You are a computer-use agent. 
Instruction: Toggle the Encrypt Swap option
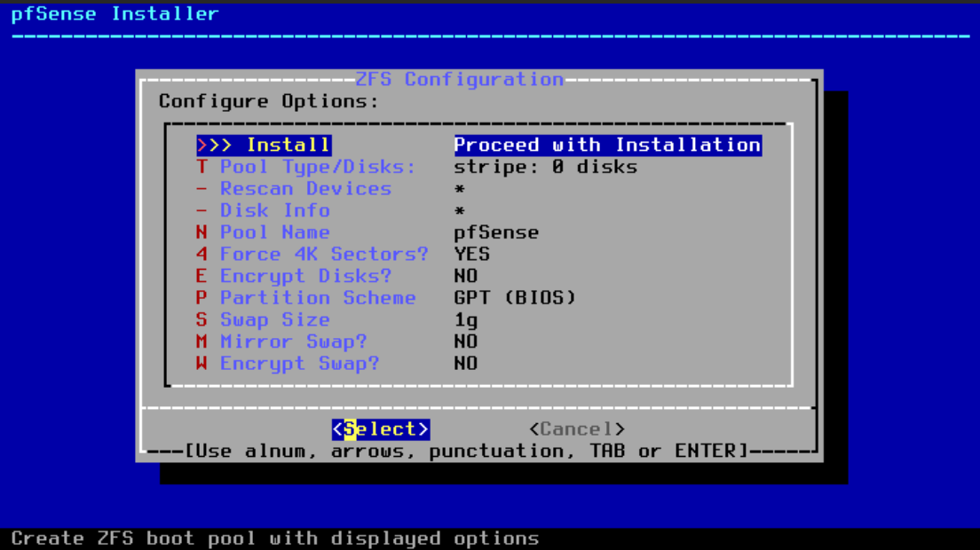(299, 363)
